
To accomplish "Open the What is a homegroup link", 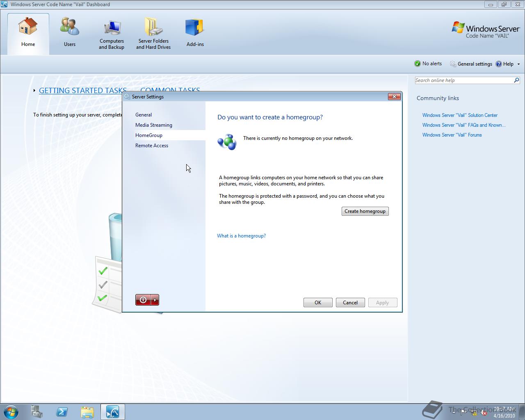I will (241, 236).
